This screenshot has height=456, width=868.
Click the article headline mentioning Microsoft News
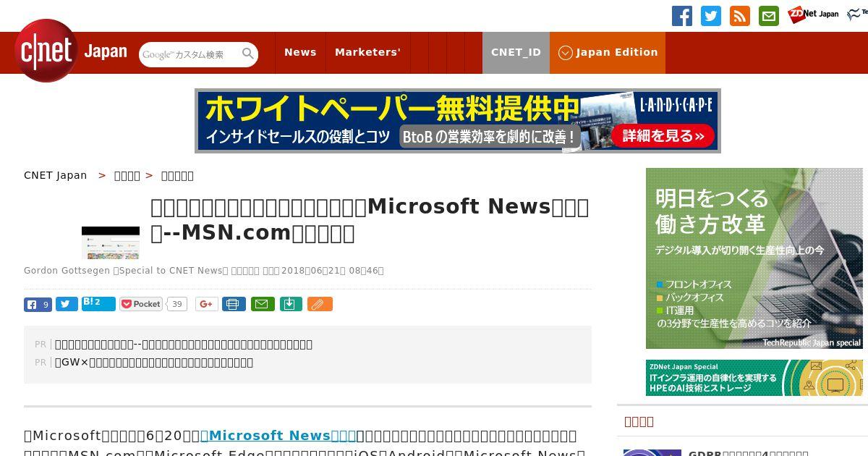[370, 220]
